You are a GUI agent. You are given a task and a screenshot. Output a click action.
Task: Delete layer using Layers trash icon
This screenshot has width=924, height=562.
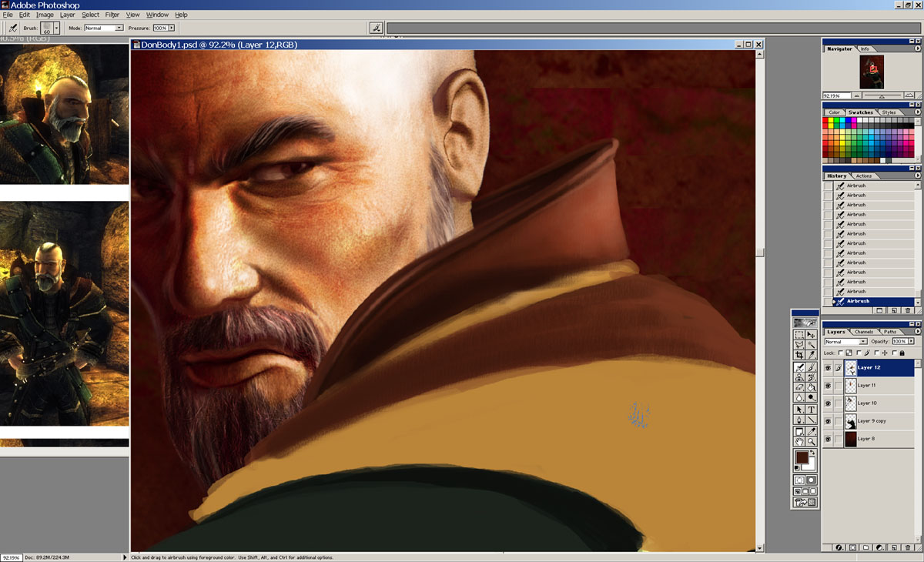point(907,548)
